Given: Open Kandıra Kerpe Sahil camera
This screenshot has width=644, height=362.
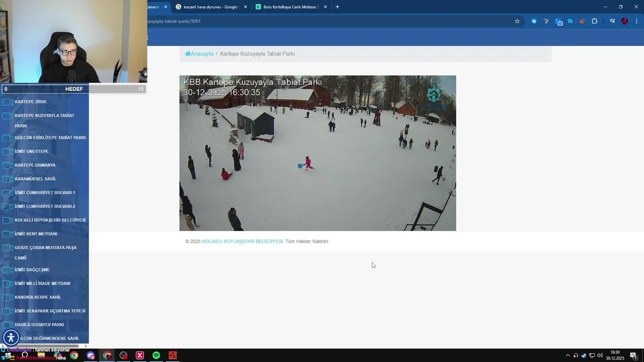Looking at the screenshot, I should click(x=38, y=297).
